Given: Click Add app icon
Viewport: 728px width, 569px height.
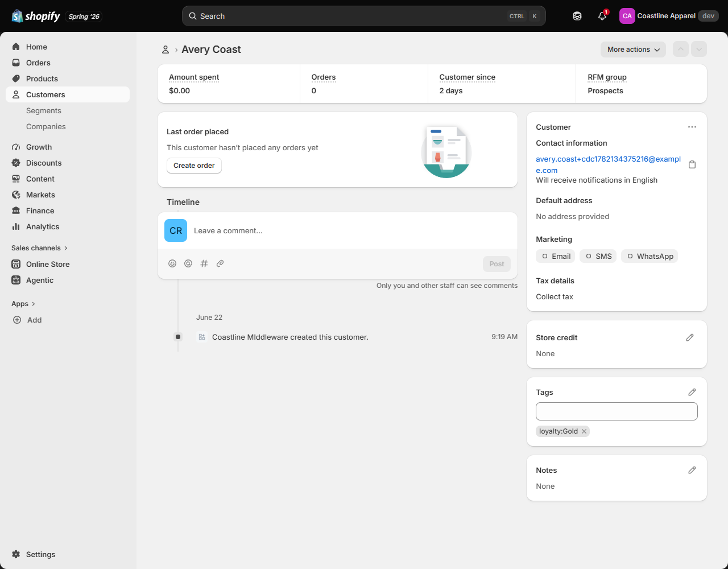Looking at the screenshot, I should [x=16, y=320].
